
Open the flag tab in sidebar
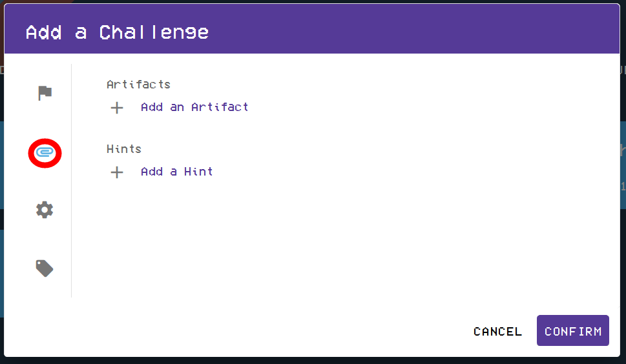(44, 93)
